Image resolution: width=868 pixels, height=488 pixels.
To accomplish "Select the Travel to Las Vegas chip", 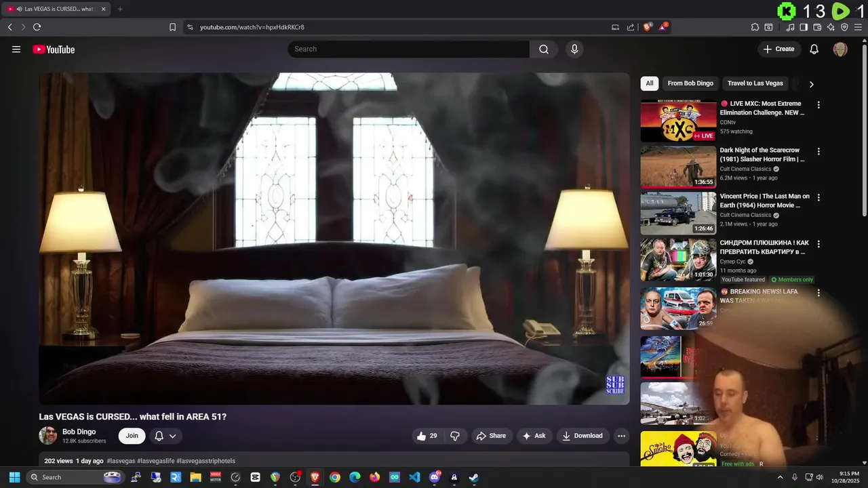I will tap(755, 83).
